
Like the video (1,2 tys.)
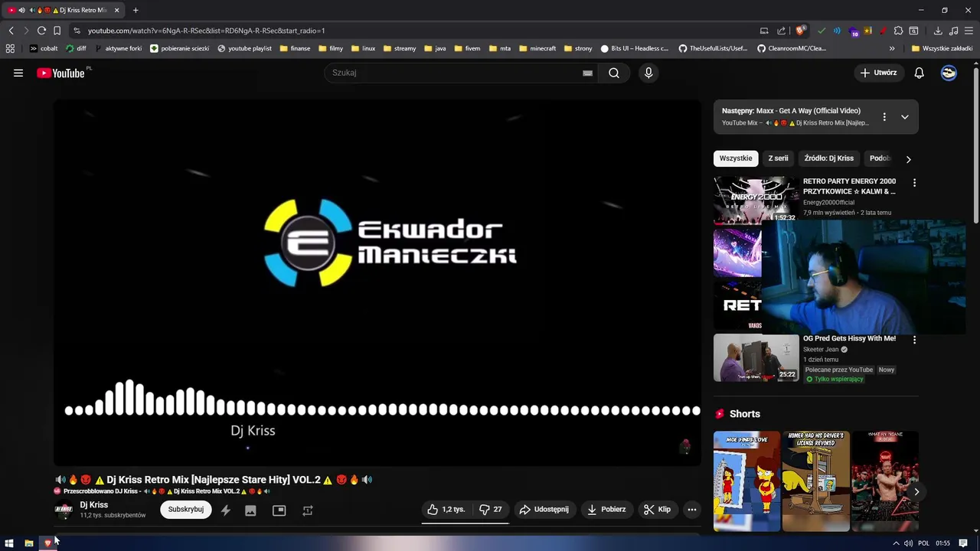[446, 509]
